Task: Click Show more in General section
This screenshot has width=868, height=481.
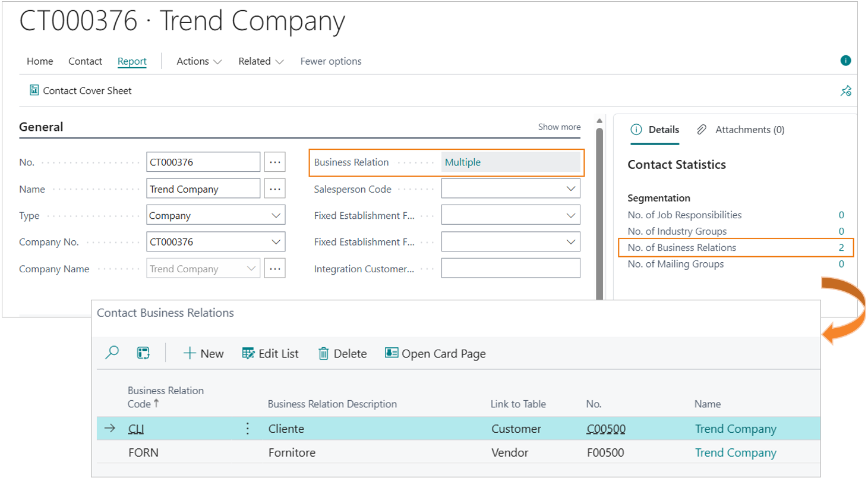Action: coord(559,127)
